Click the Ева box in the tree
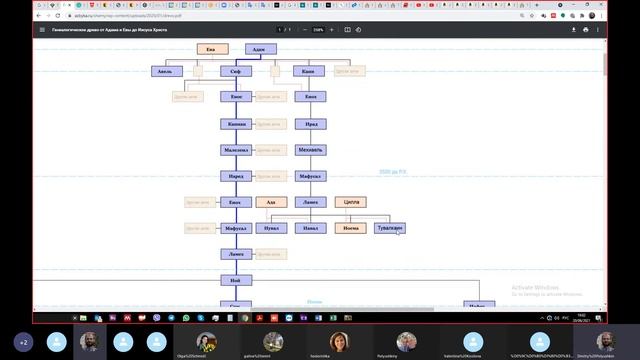This screenshot has width=640, height=360. (213, 49)
